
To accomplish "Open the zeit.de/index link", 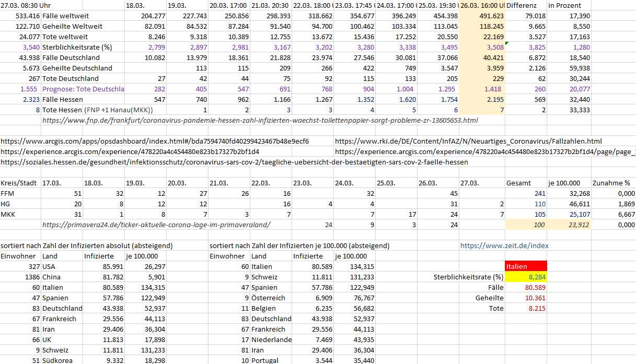I will coord(504,245).
